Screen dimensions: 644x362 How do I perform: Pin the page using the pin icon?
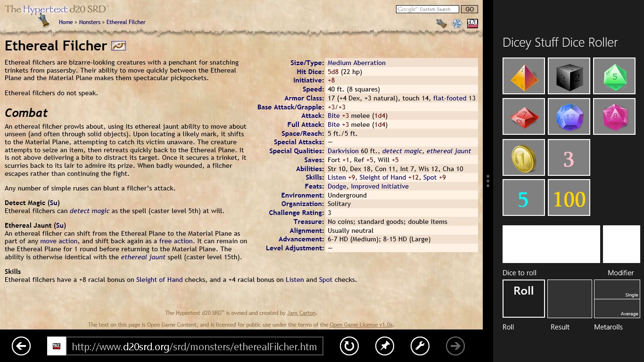point(385,346)
